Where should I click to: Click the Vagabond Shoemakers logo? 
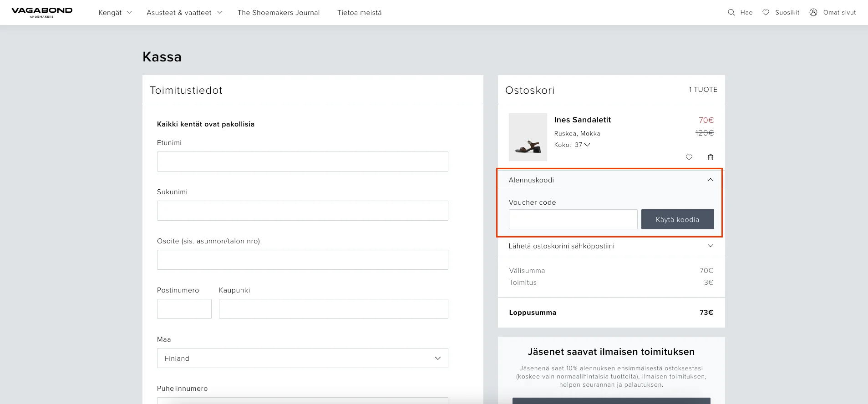click(42, 12)
